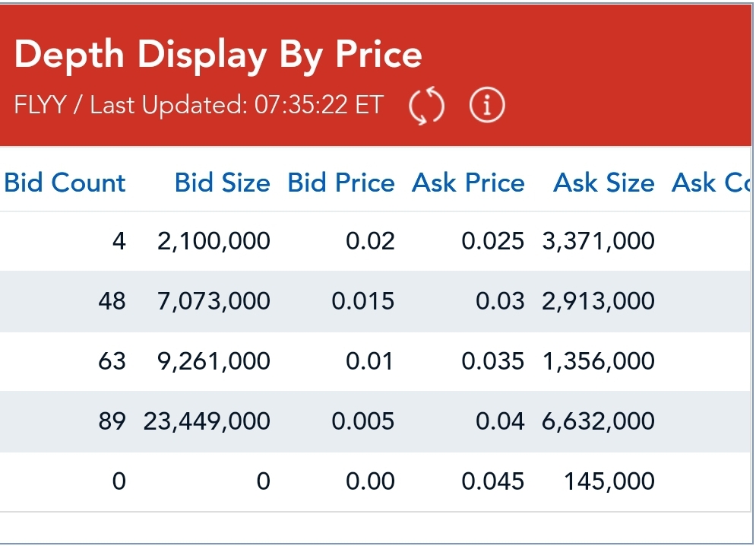The image size is (756, 546).
Task: Click the Bid Price column header
Action: click(x=341, y=183)
